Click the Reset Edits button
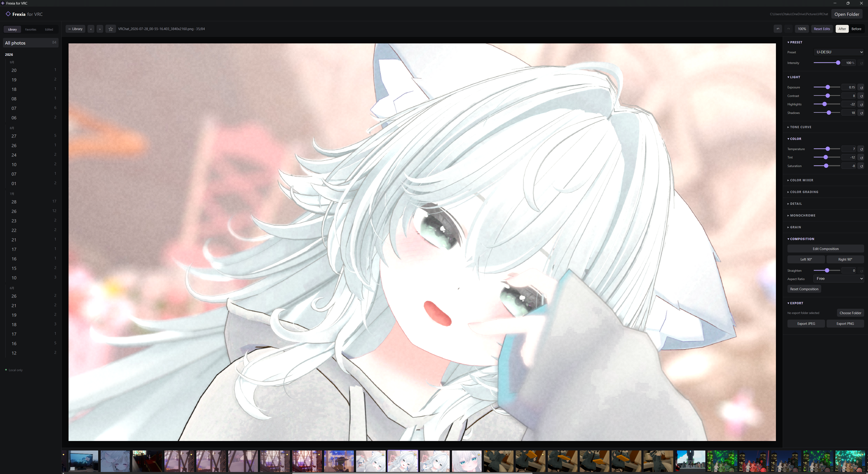 tap(822, 29)
